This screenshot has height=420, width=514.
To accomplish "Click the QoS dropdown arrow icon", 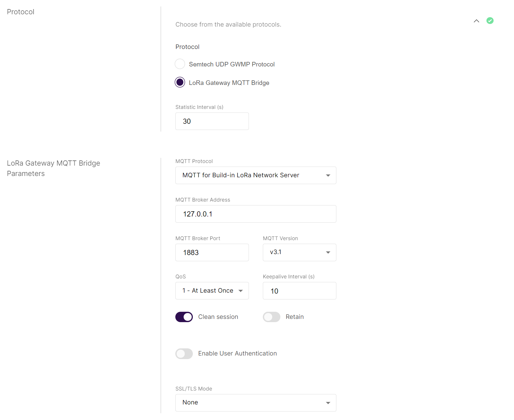I will [240, 291].
